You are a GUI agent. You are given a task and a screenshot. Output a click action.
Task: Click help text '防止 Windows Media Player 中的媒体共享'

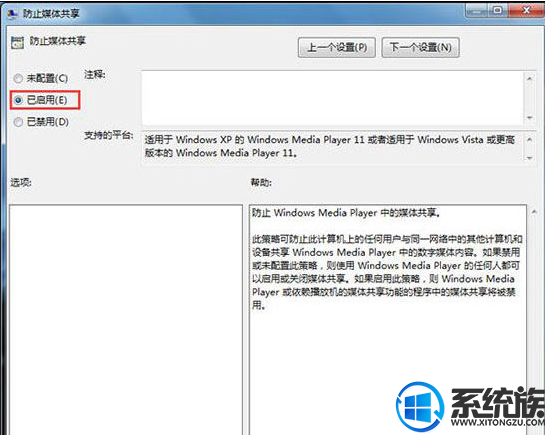pos(346,213)
